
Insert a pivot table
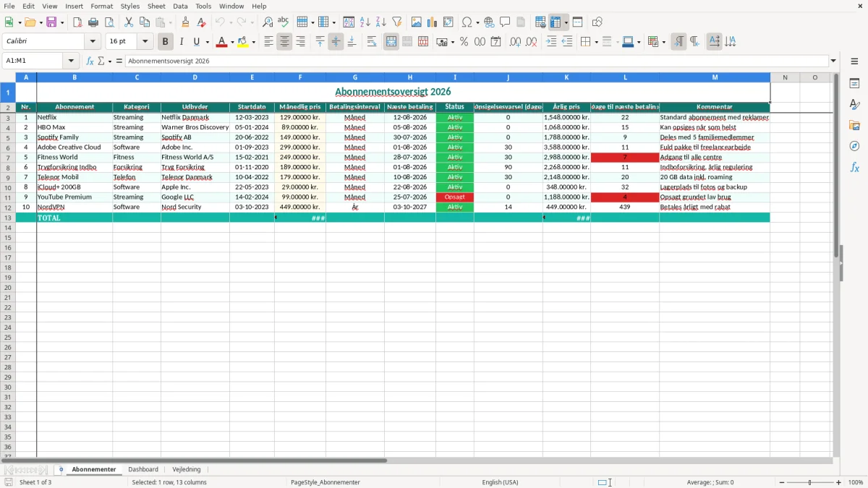448,22
